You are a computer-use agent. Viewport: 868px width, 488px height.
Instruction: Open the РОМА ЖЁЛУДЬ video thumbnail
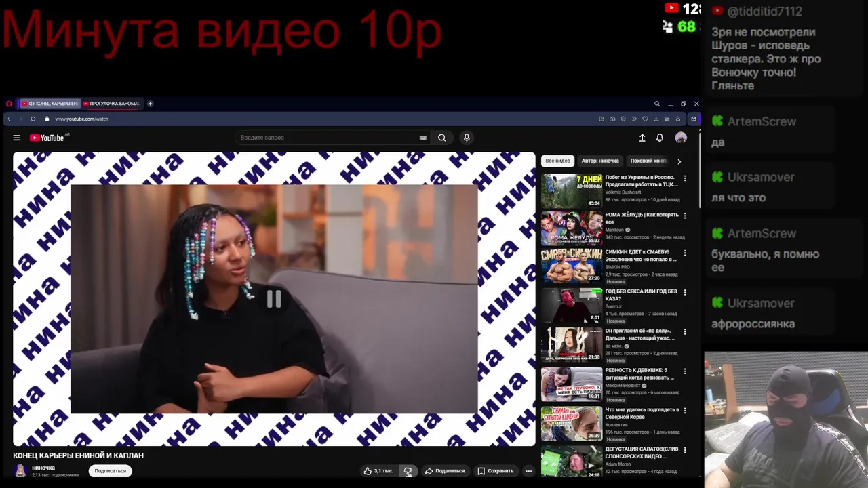pyautogui.click(x=572, y=228)
